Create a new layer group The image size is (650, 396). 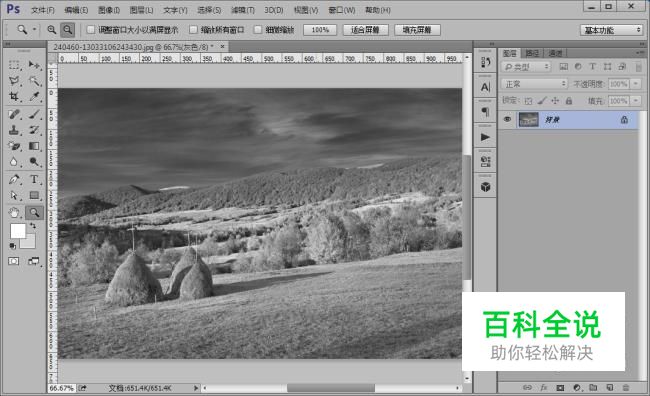pos(593,388)
